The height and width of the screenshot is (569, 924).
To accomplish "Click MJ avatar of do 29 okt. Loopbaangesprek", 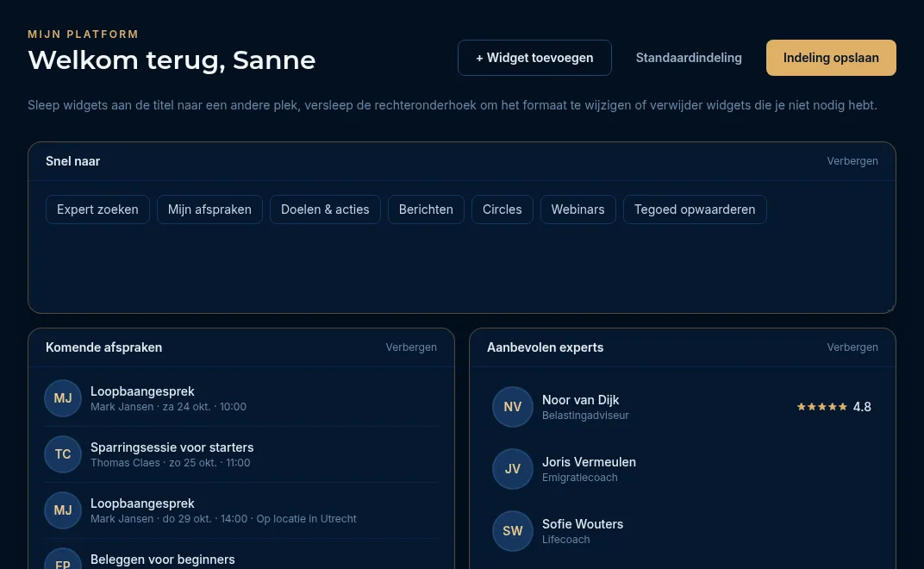I will click(63, 510).
